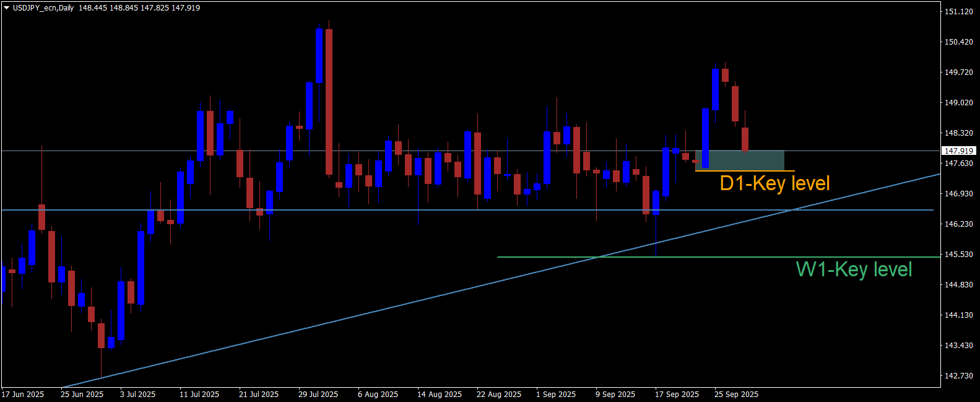Click the 150.420 price axis label
The height and width of the screenshot is (402, 980).
pyautogui.click(x=958, y=42)
